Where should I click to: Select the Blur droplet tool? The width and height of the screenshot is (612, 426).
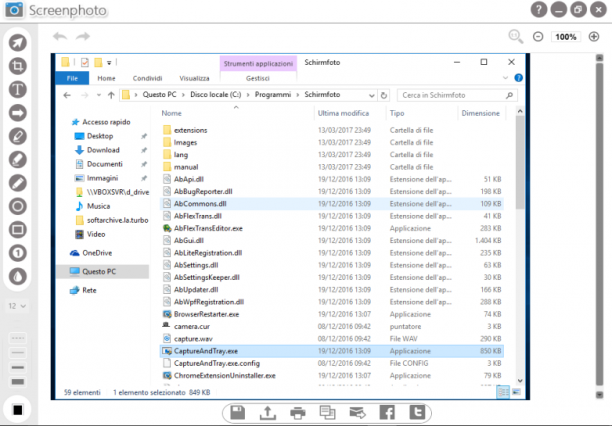tap(18, 276)
